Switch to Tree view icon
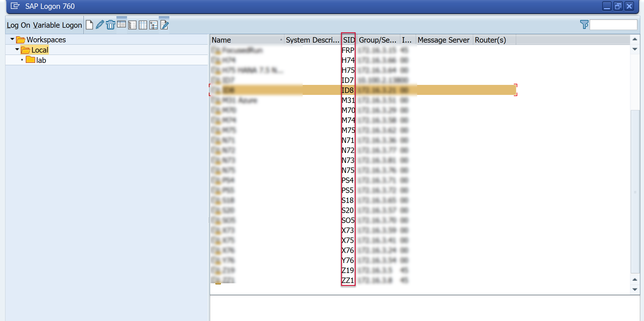The height and width of the screenshot is (321, 644). pyautogui.click(x=154, y=25)
